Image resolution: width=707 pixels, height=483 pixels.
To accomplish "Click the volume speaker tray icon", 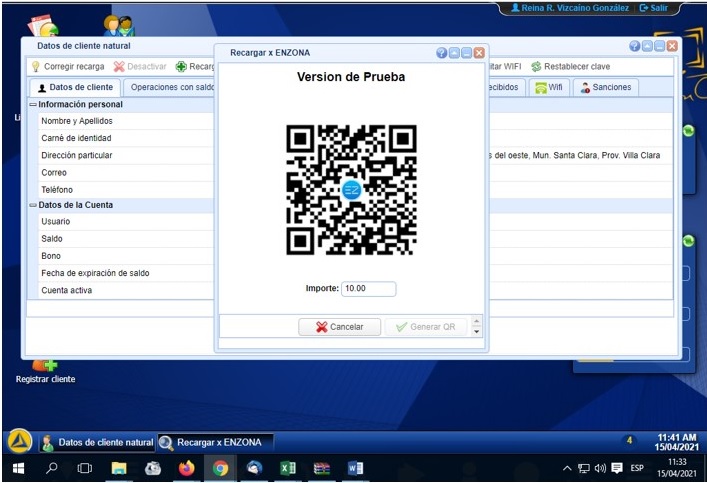I will click(600, 469).
